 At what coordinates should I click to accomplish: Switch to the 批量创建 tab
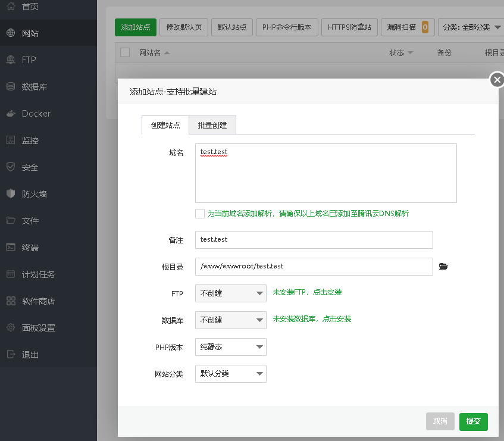click(212, 125)
